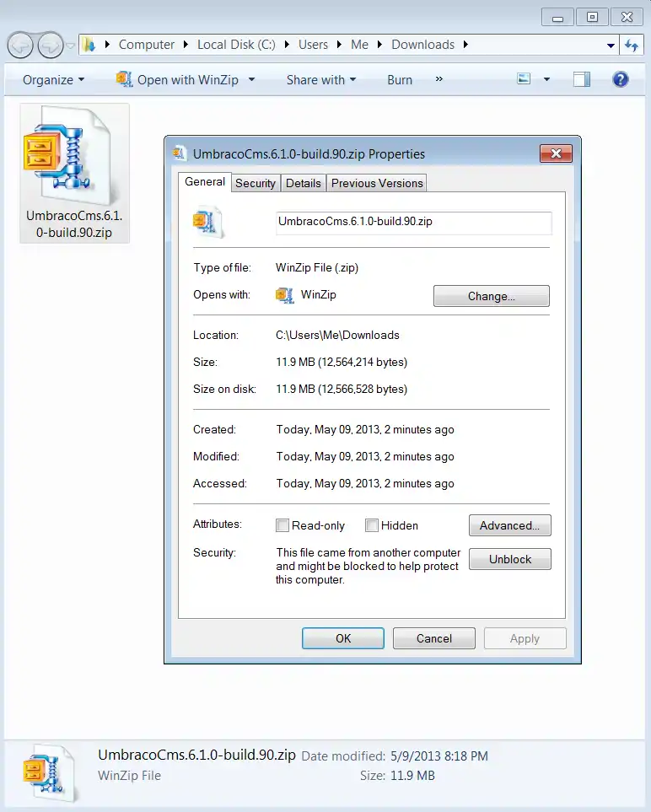Click the WinZip file icon in General tab
Screen dimensions: 651x812
(x=207, y=222)
